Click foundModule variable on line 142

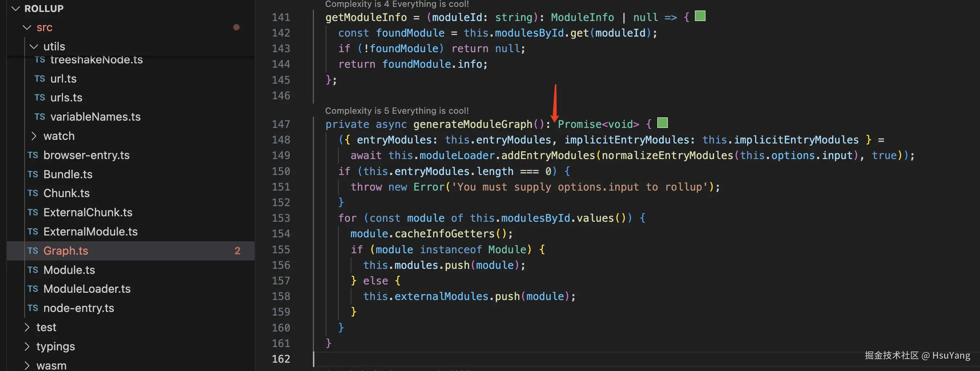tap(410, 33)
